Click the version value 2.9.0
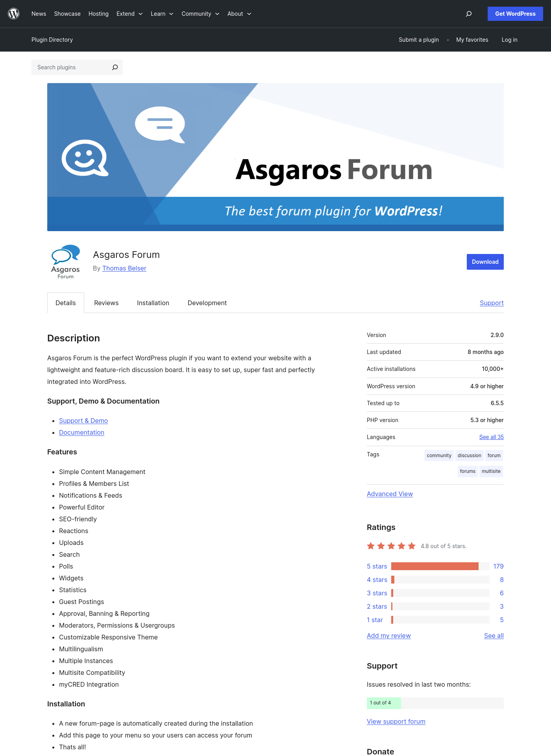 (497, 335)
